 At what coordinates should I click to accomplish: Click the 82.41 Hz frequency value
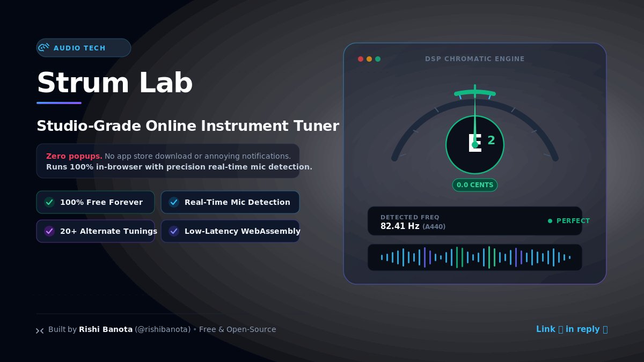pyautogui.click(x=400, y=226)
